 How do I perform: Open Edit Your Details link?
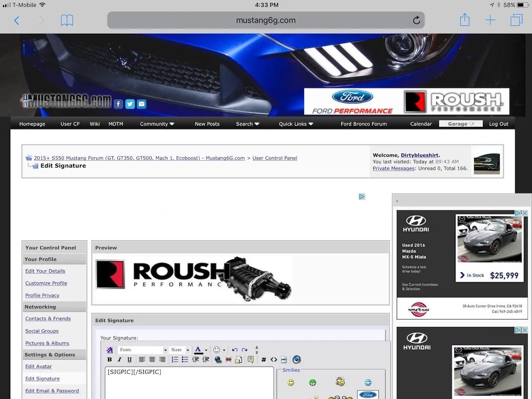[45, 271]
